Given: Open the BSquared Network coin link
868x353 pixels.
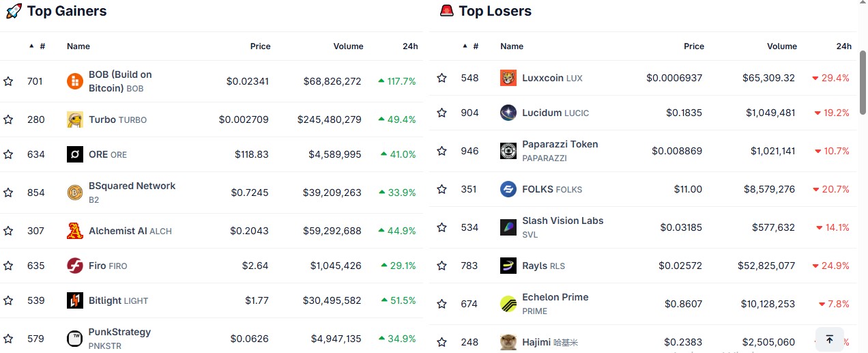Looking at the screenshot, I should (x=132, y=193).
